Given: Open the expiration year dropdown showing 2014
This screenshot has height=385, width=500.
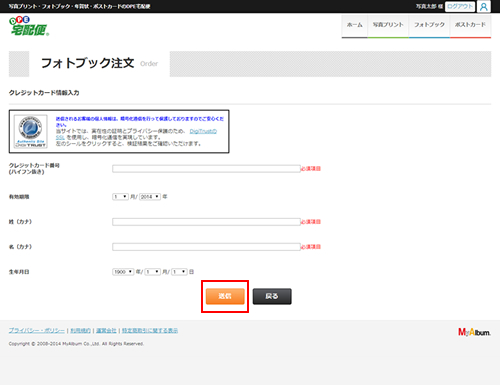Looking at the screenshot, I should (x=150, y=197).
